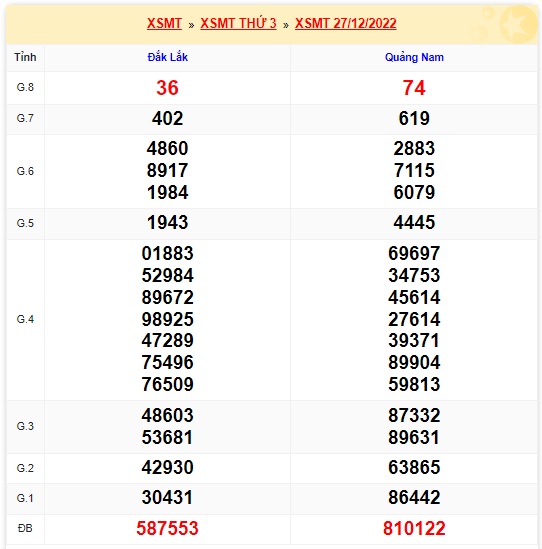Click the G.5 row label

coord(25,223)
